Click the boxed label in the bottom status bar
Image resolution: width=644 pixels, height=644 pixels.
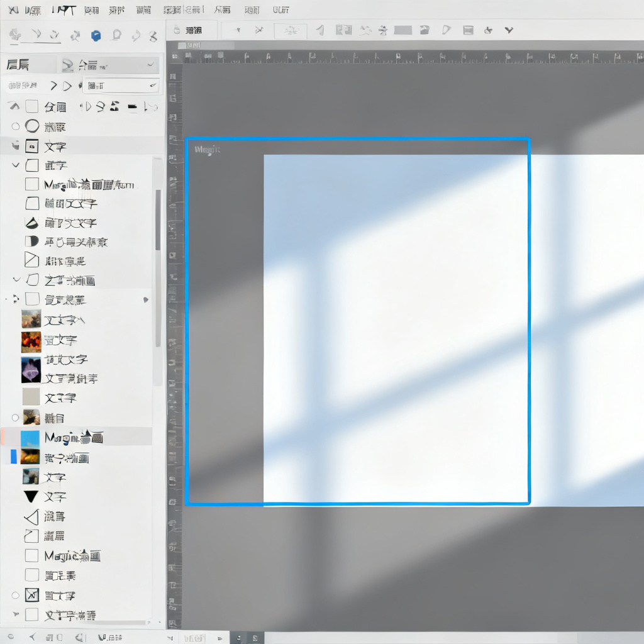(195, 638)
